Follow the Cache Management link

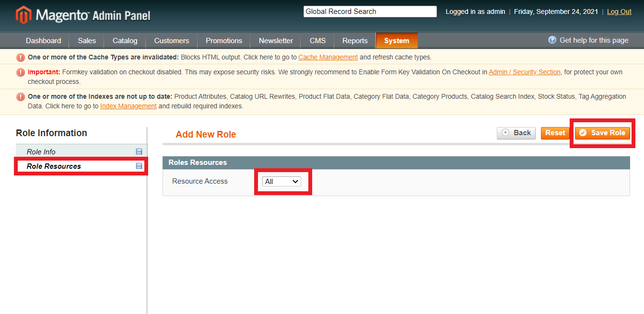point(328,57)
